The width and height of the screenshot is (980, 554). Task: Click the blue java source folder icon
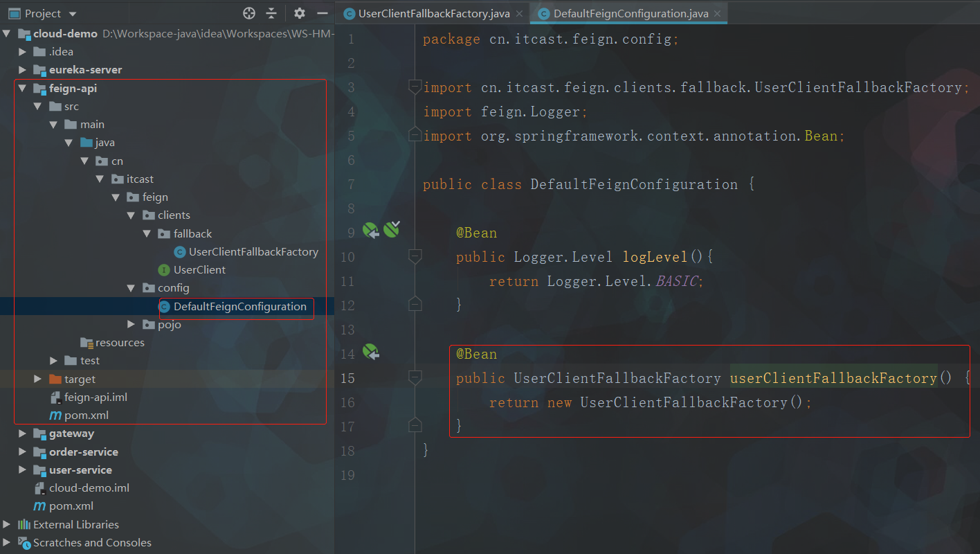click(x=87, y=143)
